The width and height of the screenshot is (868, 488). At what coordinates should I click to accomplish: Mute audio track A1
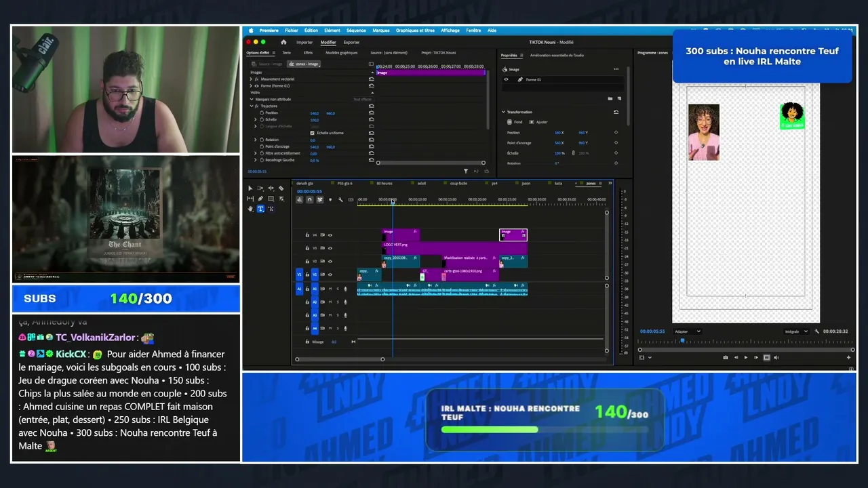point(330,289)
